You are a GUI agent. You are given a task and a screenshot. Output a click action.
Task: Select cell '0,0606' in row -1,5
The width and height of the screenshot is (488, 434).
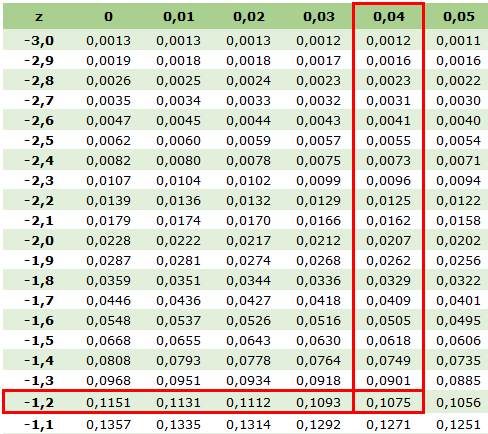[x=459, y=341]
